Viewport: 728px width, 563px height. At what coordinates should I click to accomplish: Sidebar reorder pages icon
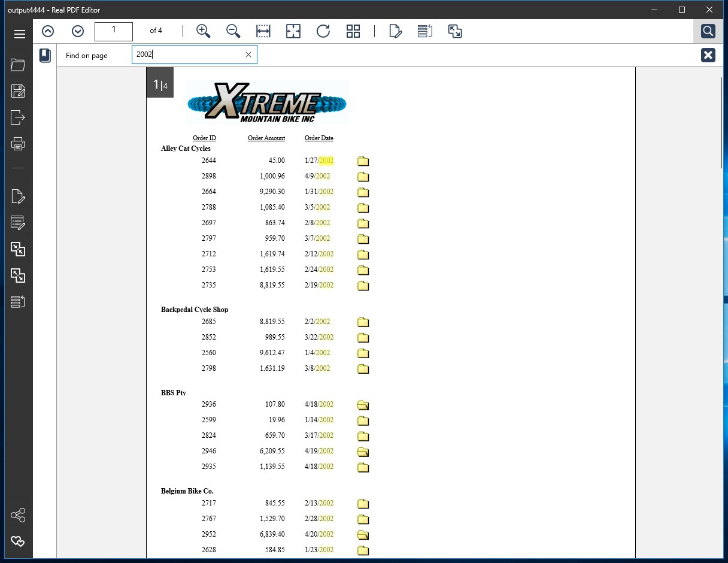coord(18,302)
